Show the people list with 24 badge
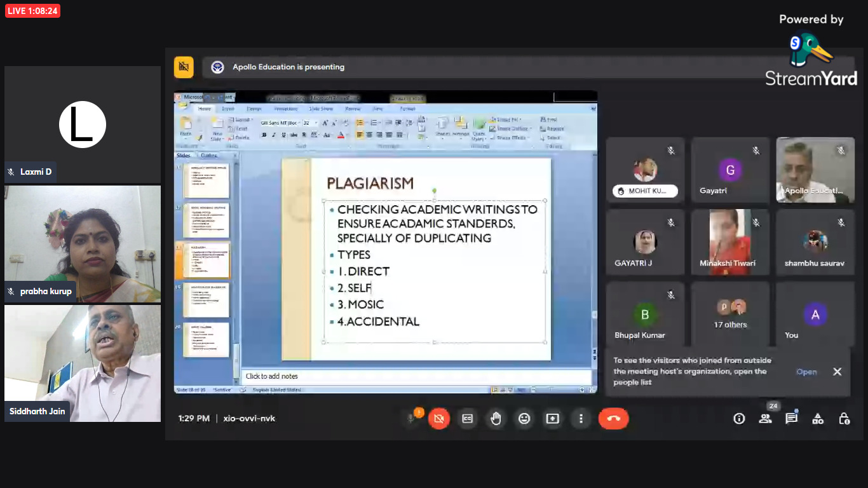The width and height of the screenshot is (868, 488). (x=765, y=418)
